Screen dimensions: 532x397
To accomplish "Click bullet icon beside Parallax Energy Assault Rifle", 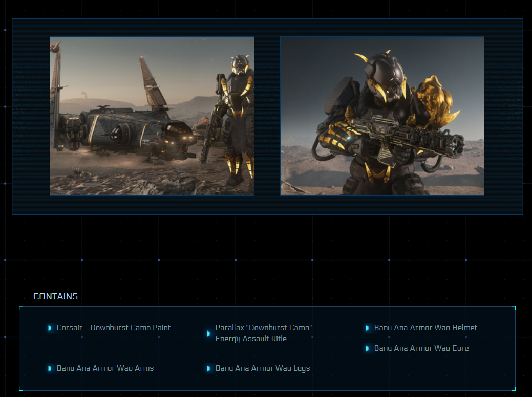I will [x=208, y=333].
